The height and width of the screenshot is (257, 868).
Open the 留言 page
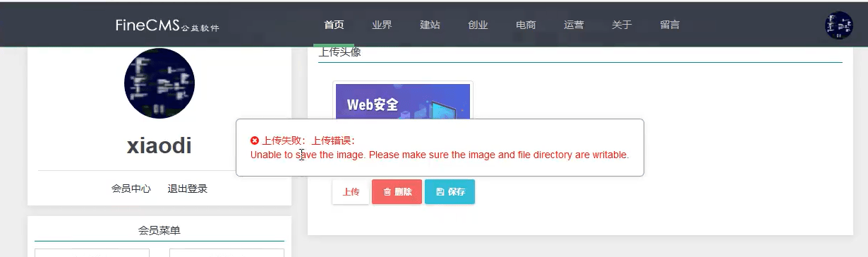(x=670, y=25)
